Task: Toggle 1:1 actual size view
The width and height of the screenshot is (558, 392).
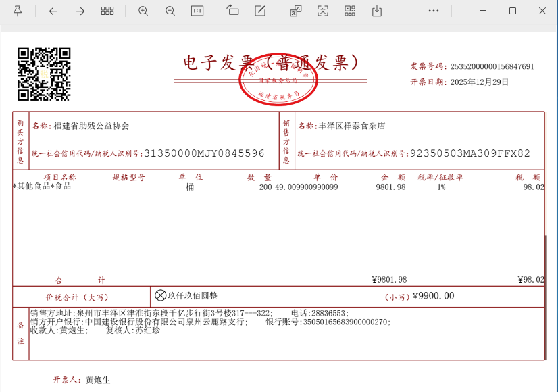Action: tap(197, 11)
